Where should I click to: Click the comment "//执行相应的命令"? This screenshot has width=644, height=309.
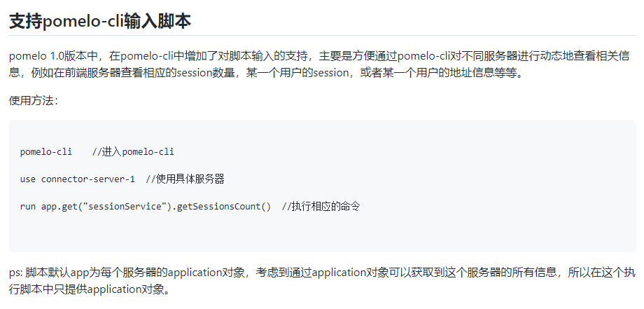click(321, 207)
